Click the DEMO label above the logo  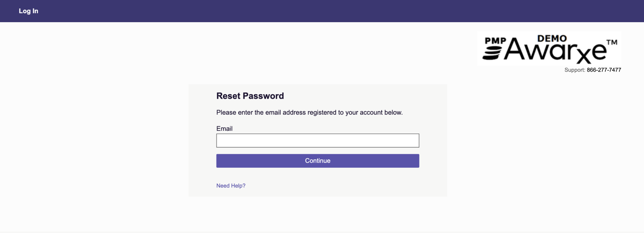552,38
